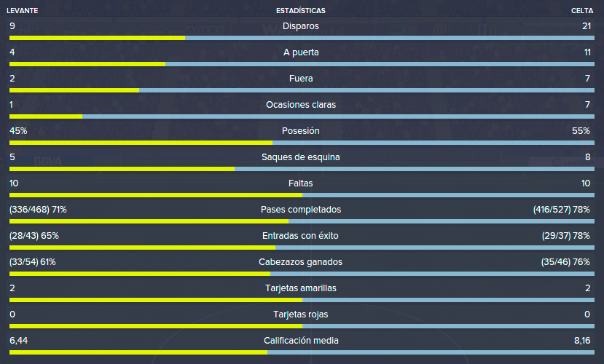The width and height of the screenshot is (604, 364).
Task: Click the Pases completados label
Action: (x=301, y=210)
